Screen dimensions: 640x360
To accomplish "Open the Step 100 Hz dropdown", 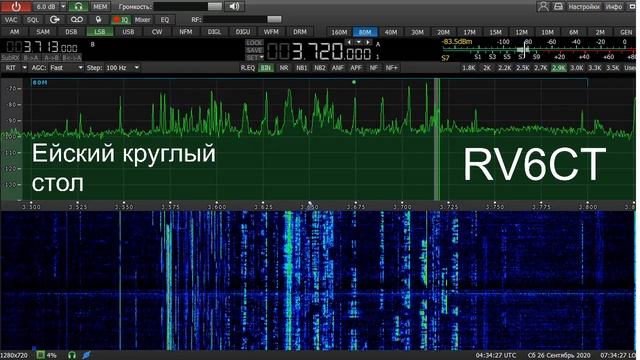I will (x=122, y=68).
